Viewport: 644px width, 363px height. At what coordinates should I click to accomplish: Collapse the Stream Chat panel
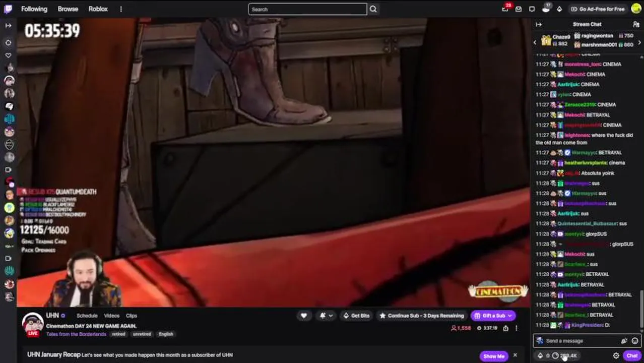(539, 24)
